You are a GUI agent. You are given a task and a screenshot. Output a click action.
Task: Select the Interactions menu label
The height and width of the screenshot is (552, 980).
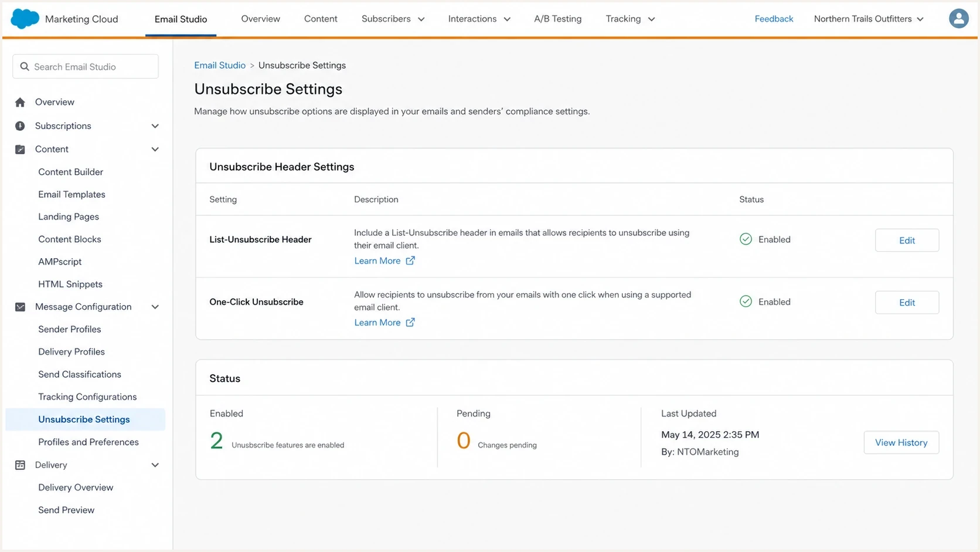pyautogui.click(x=472, y=19)
